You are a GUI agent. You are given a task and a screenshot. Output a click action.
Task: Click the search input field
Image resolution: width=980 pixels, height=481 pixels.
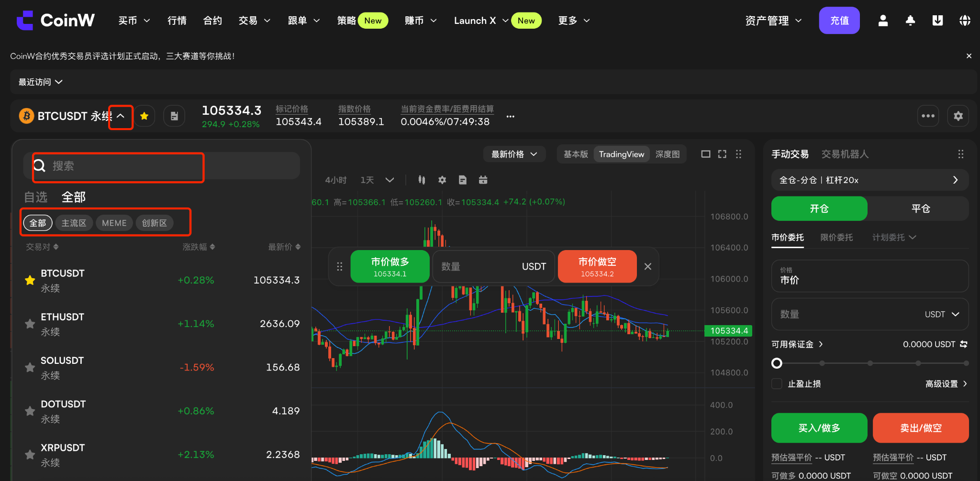pos(161,166)
